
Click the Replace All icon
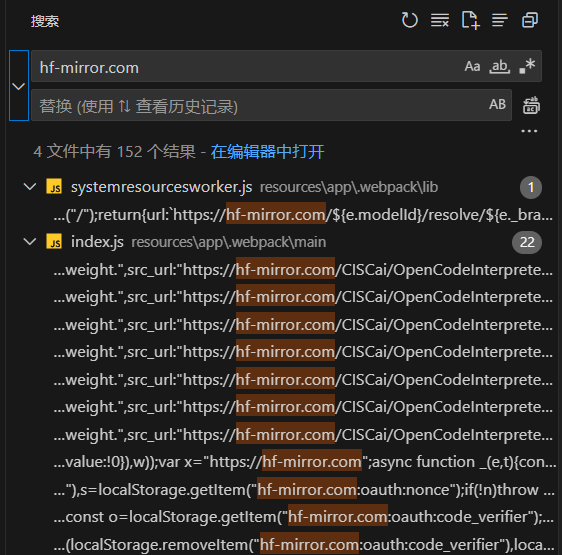click(x=531, y=105)
